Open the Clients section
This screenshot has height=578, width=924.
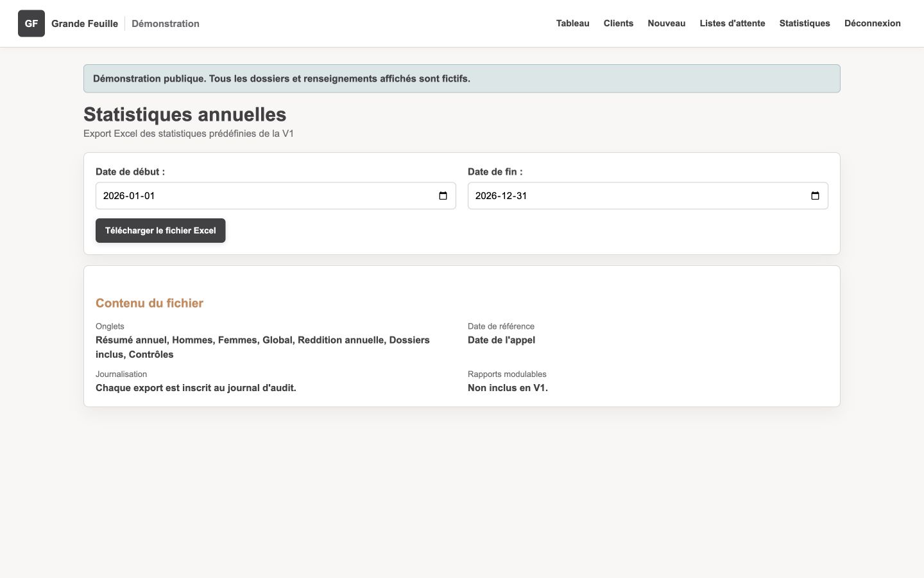619,23
